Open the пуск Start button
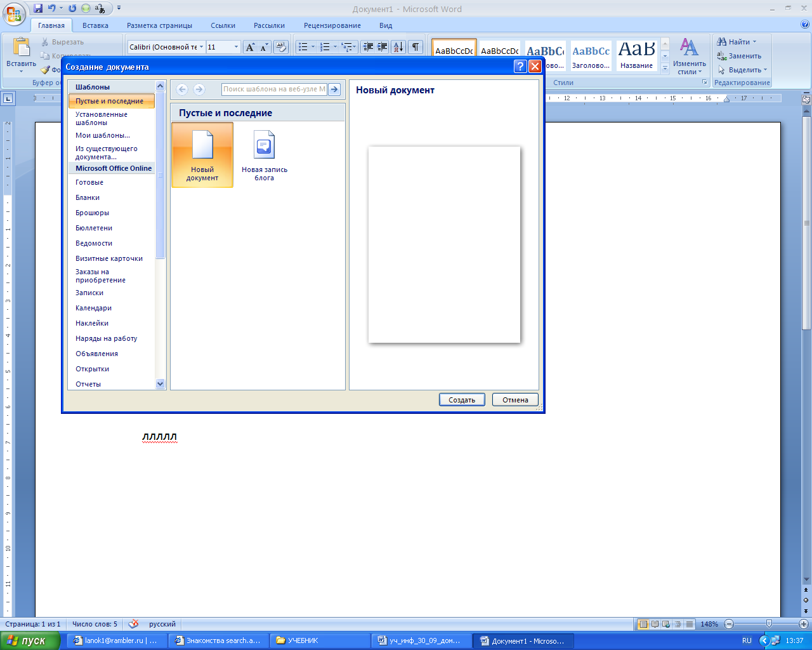The height and width of the screenshot is (650, 812). coord(30,640)
